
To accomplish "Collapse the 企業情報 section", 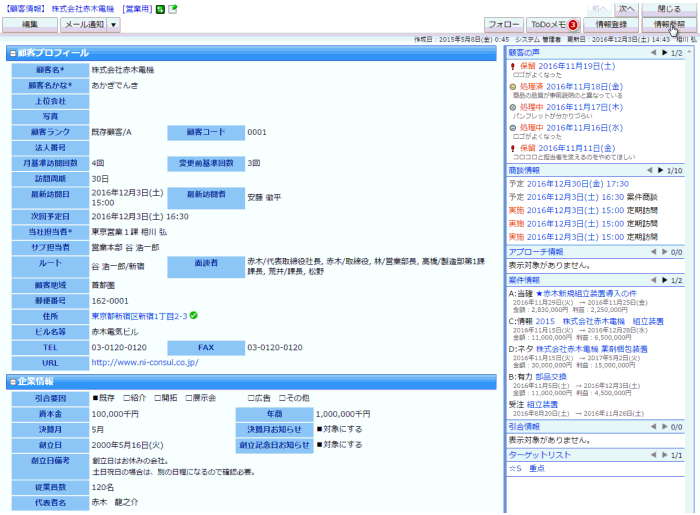I will pyautogui.click(x=11, y=381).
